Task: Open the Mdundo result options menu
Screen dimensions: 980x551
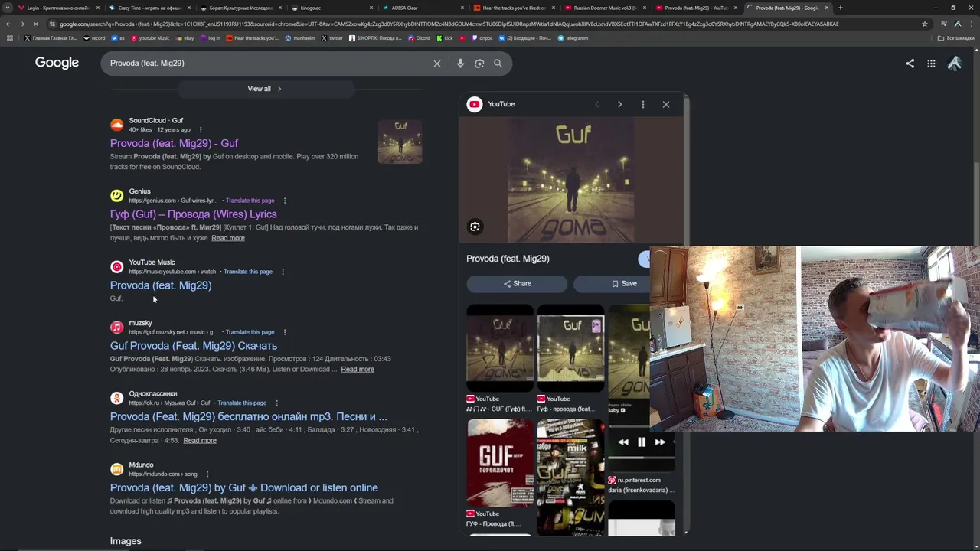Action: click(x=207, y=474)
